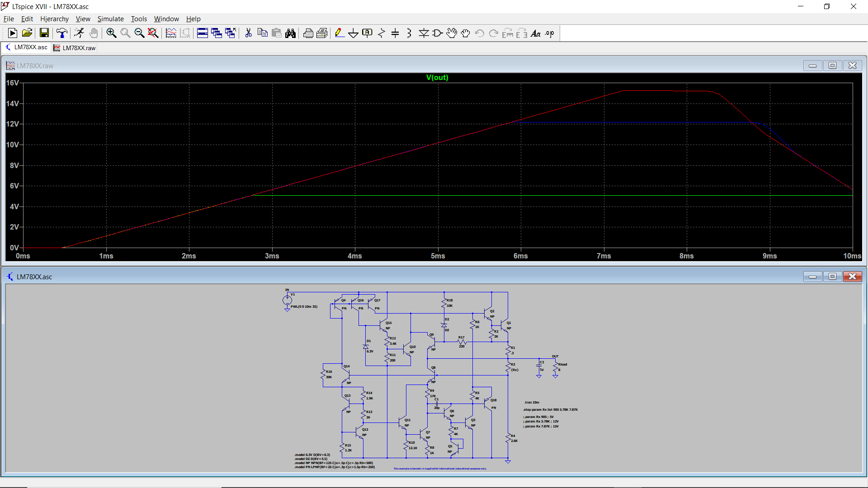868x488 pixels.
Task: Click the New Schematic toolbar icon
Action: tap(13, 33)
